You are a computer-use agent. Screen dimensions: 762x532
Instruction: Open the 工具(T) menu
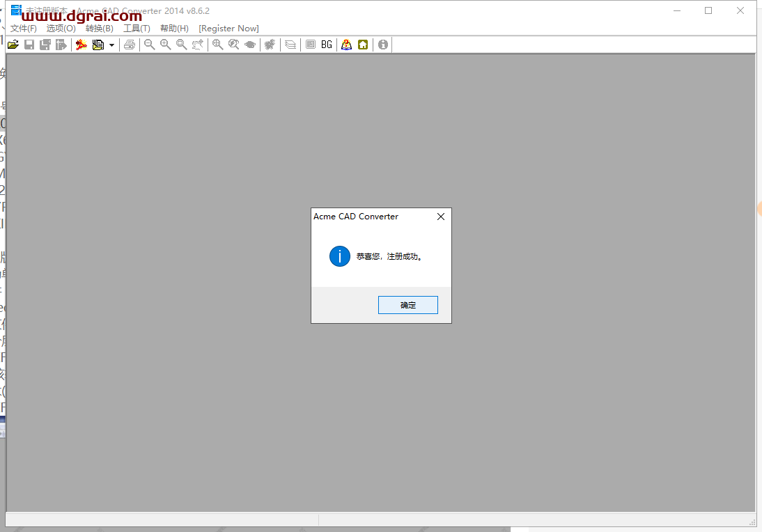point(137,29)
